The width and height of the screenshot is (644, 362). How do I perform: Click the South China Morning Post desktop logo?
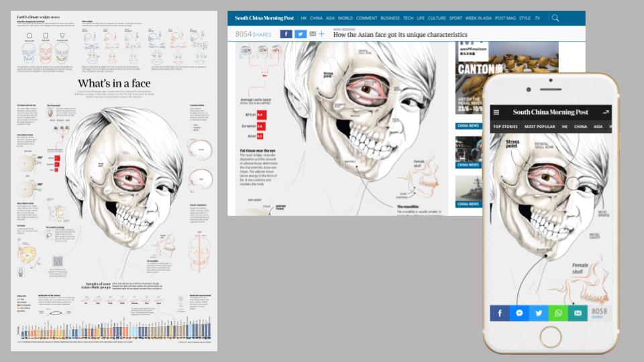click(x=264, y=18)
